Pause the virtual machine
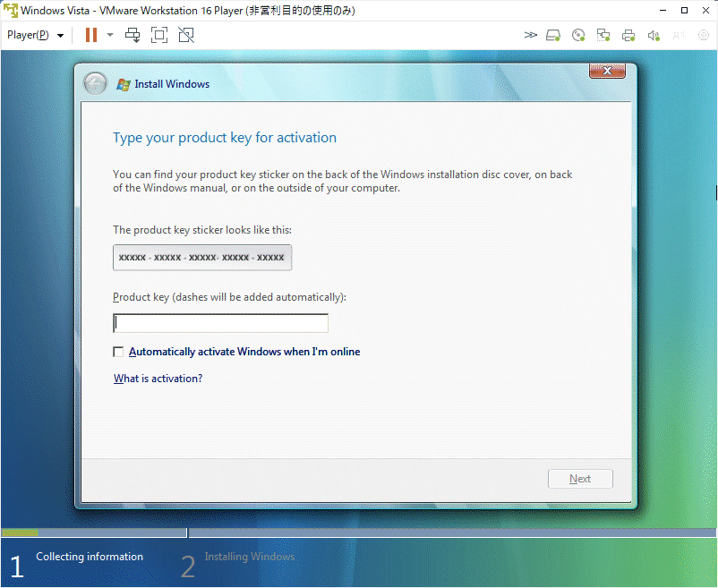The image size is (718, 588). tap(91, 35)
